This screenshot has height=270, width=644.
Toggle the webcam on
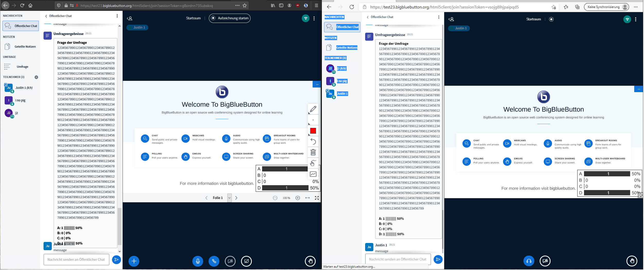pos(230,261)
